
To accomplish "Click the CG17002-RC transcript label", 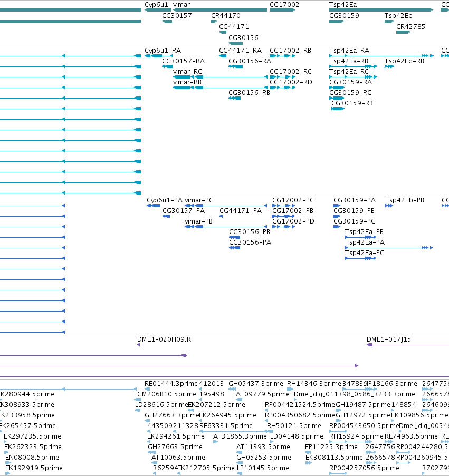I will pos(291,72).
